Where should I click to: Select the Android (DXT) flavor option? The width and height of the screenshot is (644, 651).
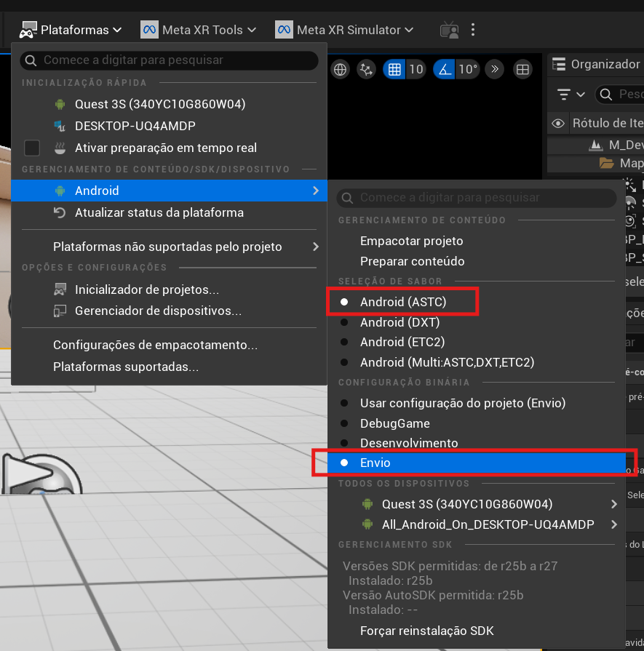(399, 322)
